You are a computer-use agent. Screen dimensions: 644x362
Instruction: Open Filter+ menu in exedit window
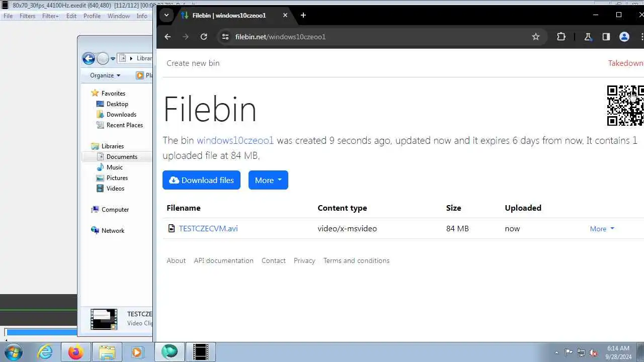pos(50,16)
